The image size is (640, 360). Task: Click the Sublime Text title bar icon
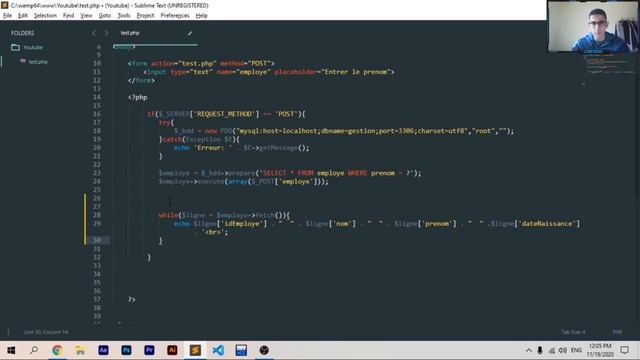coord(5,5)
